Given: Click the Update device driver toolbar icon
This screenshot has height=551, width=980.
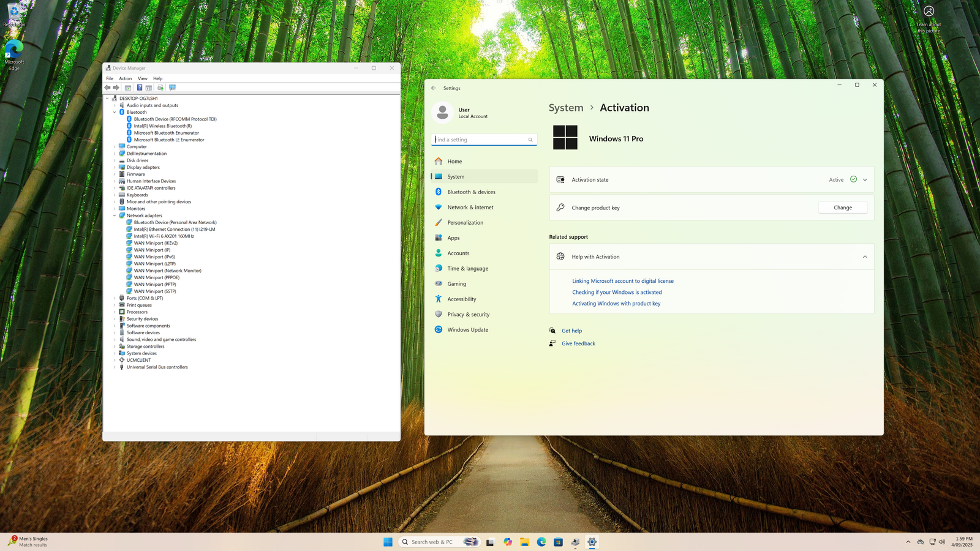Looking at the screenshot, I should [160, 88].
